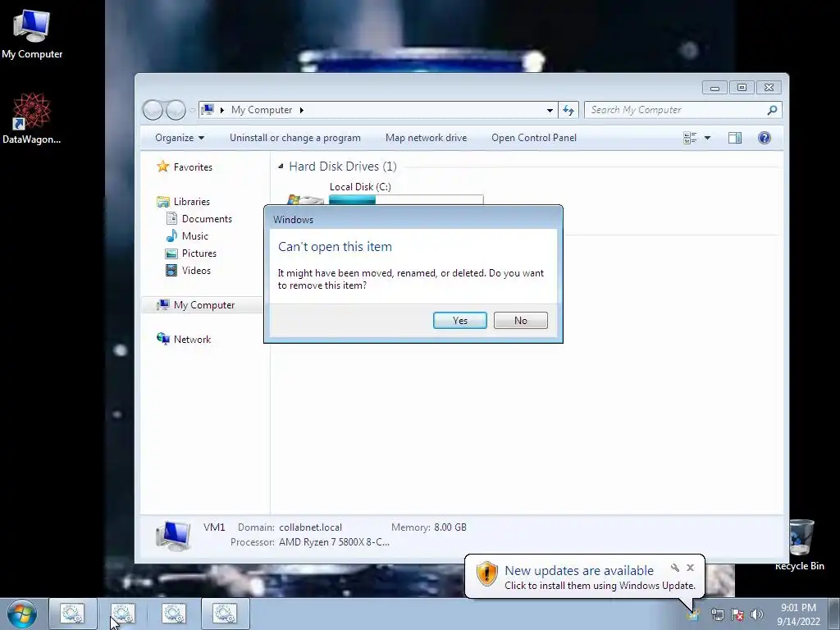The height and width of the screenshot is (630, 840).
Task: Select the fourth taskbar program button
Action: tap(225, 614)
